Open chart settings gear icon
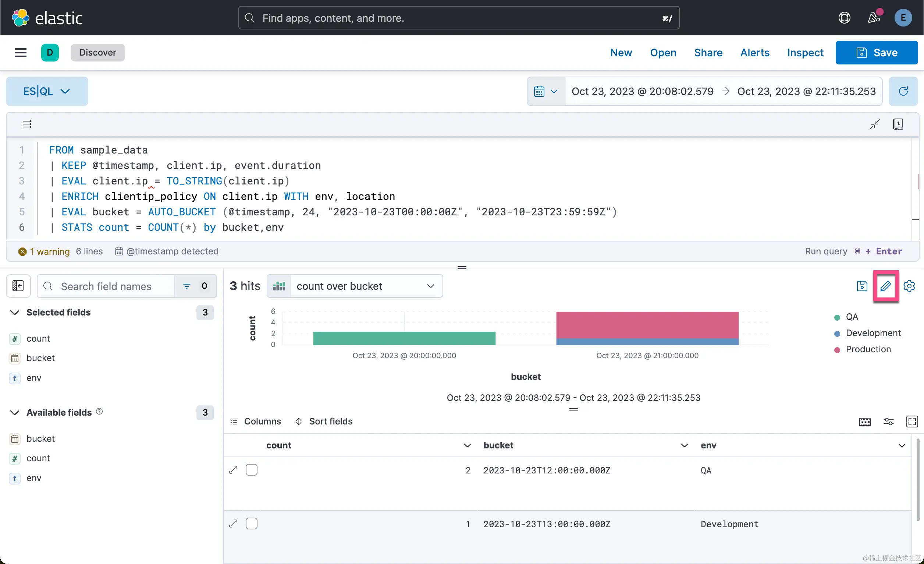 point(909,286)
